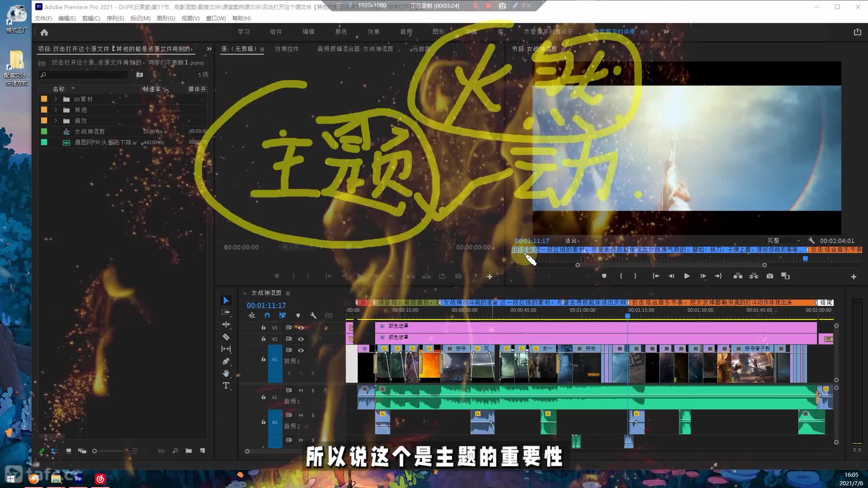Open timeline display settings wrench
Screen dimensions: 868x488
pyautogui.click(x=313, y=315)
